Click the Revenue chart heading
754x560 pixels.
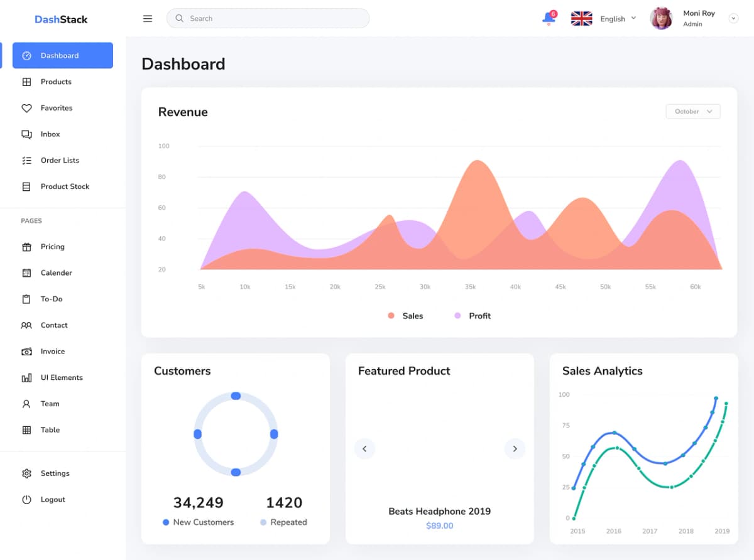(x=183, y=112)
